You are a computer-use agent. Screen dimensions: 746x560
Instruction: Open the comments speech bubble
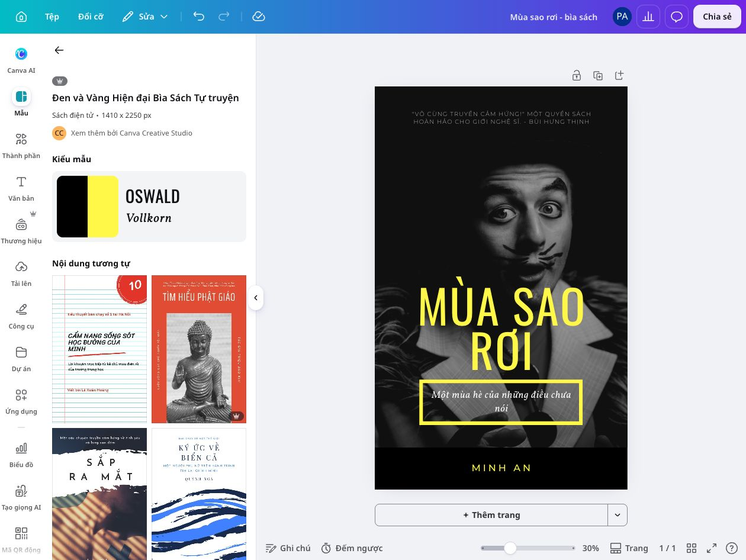coord(677,17)
